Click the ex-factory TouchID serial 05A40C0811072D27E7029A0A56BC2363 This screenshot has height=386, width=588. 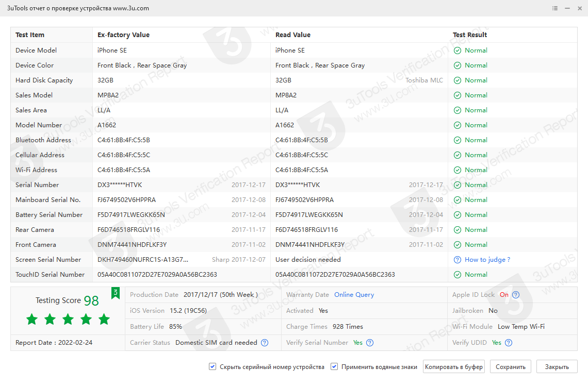tap(157, 275)
